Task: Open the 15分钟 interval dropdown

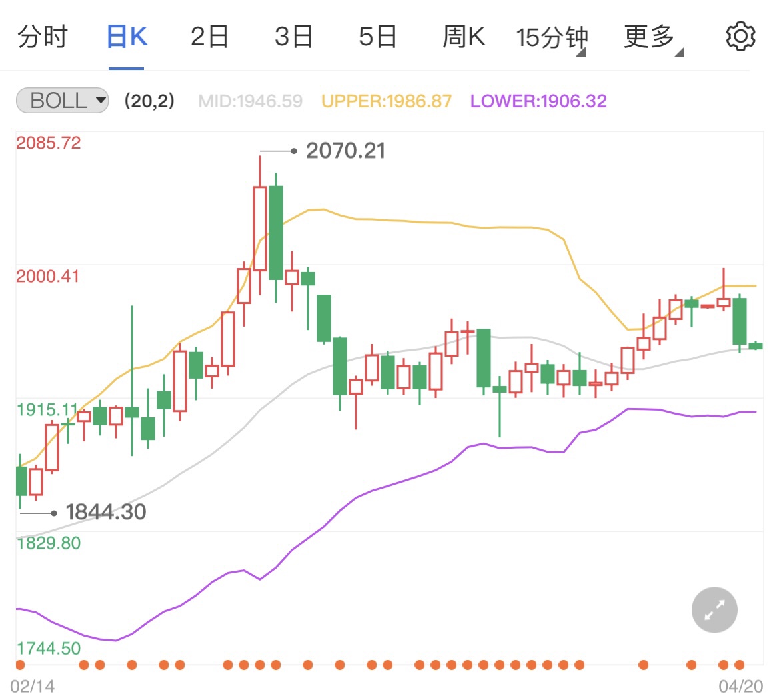Action: pos(552,38)
